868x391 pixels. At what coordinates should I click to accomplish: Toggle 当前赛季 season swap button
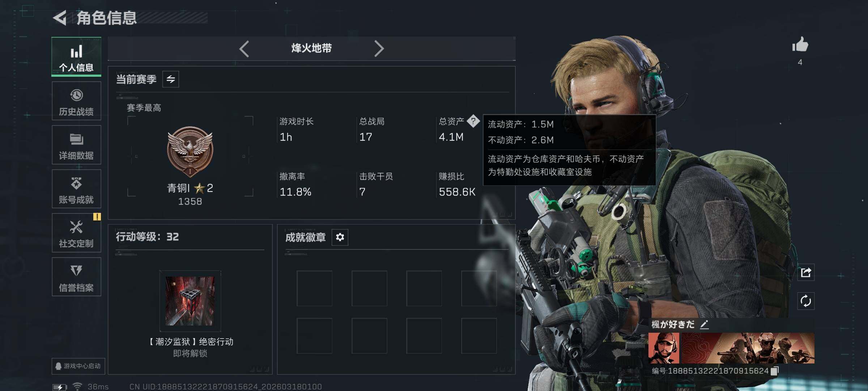point(171,79)
